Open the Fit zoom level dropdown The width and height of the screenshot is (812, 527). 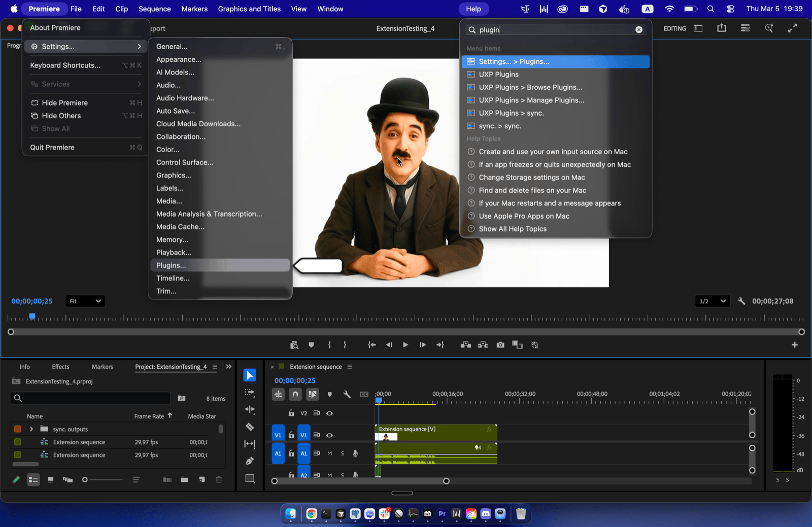pos(85,301)
